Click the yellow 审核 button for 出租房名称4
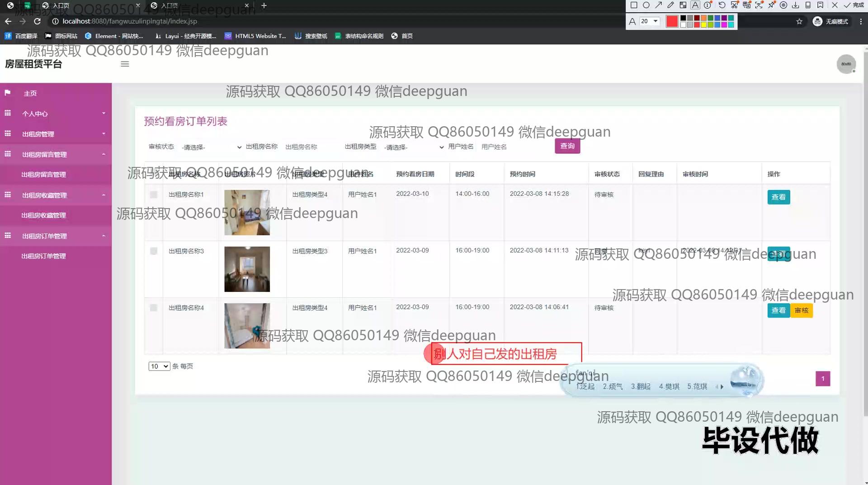868x485 pixels. (802, 310)
